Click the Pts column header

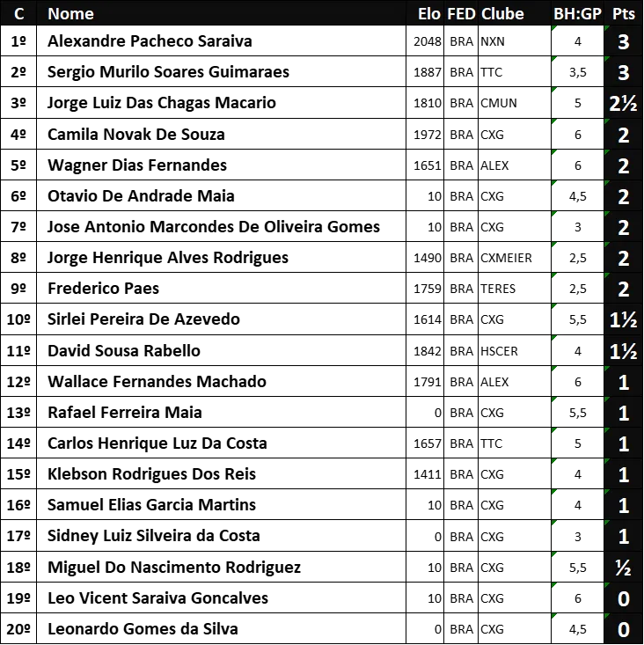624,13
